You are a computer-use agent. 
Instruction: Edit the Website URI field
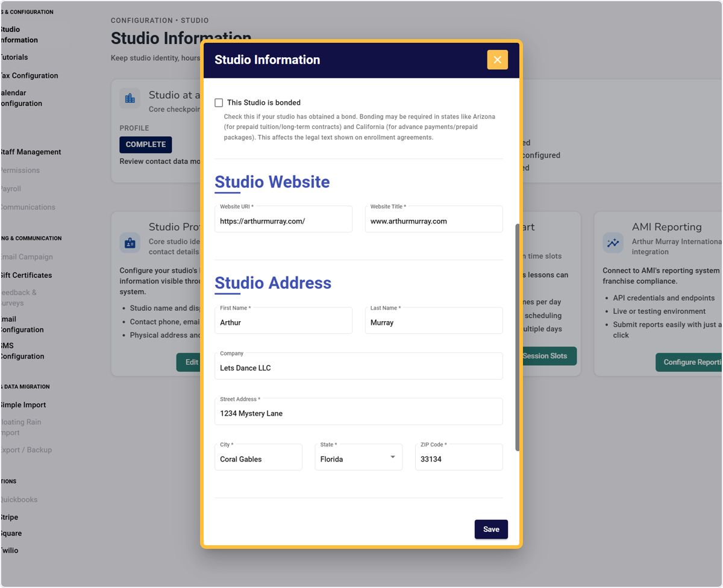coord(283,219)
